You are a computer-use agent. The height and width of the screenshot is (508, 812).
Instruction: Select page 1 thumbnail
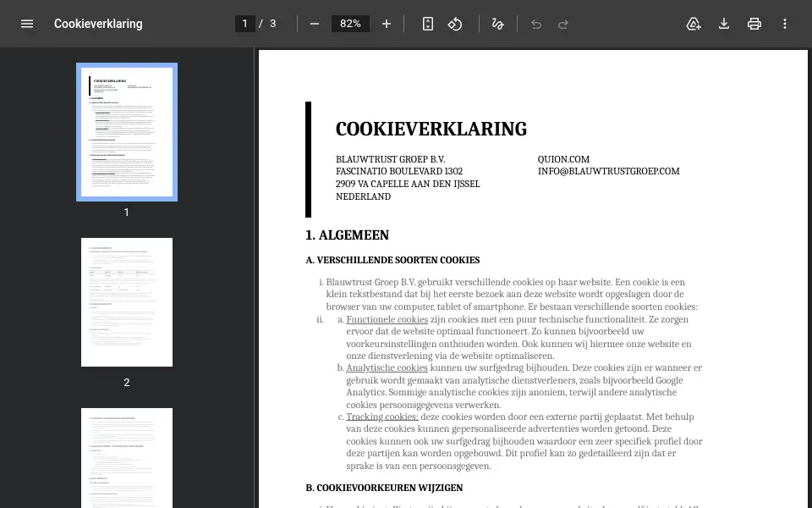127,132
